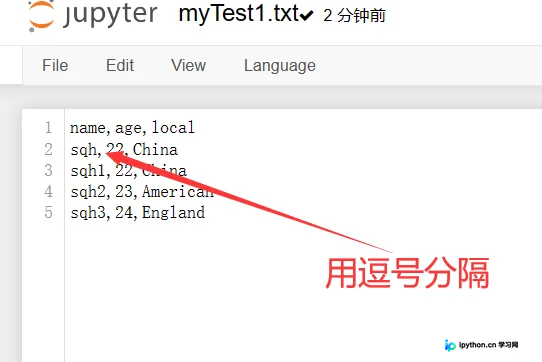Place cursor in 'sqh3,24,England' line
This screenshot has width=542, height=362.
138,213
